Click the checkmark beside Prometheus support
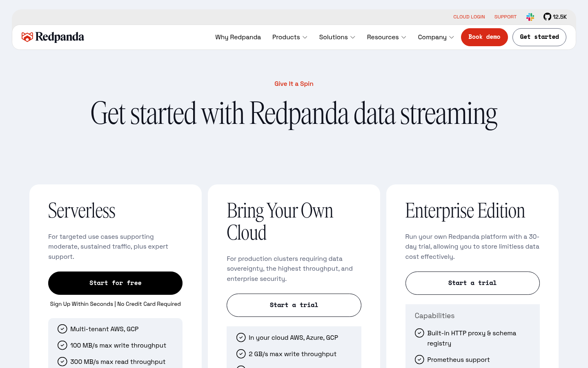The width and height of the screenshot is (588, 368). pyautogui.click(x=419, y=359)
